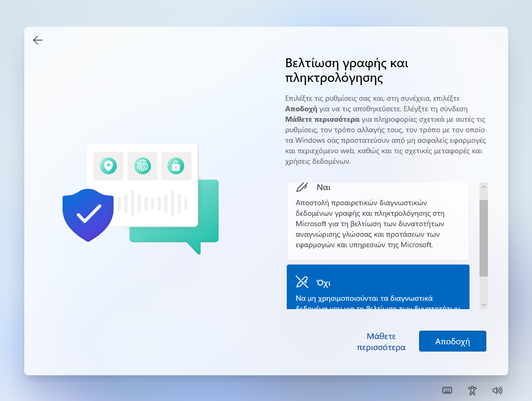Click the scrollbar down arrow

click(484, 304)
